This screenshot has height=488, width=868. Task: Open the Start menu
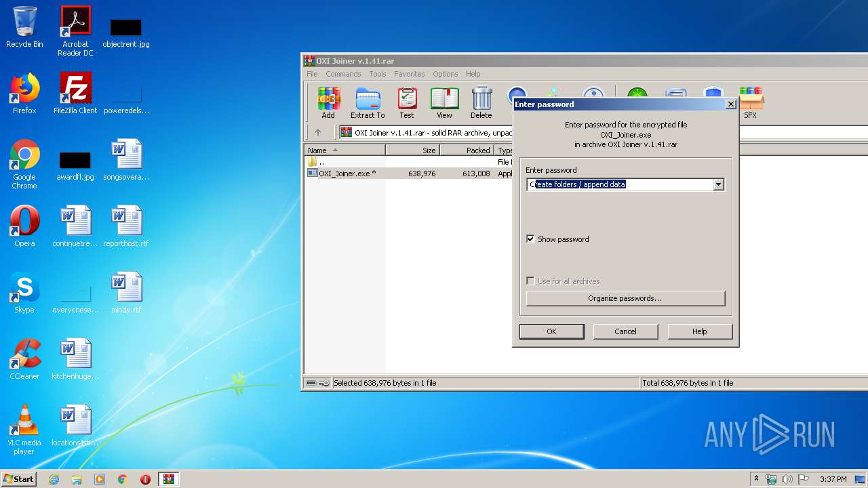tap(18, 479)
